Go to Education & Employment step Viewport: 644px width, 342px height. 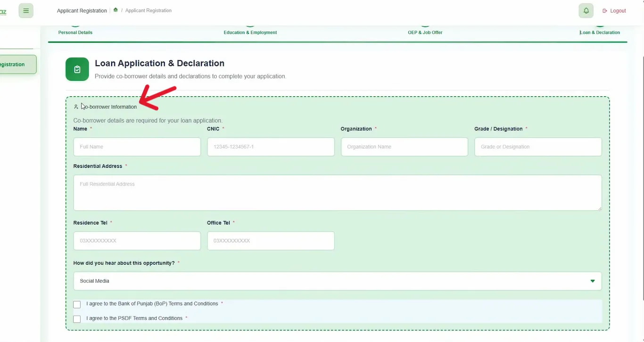tap(250, 32)
